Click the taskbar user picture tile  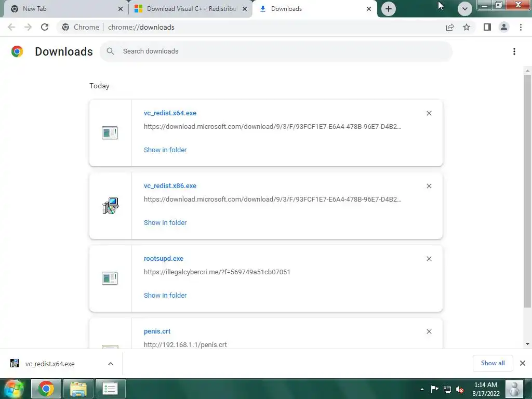(x=514, y=389)
